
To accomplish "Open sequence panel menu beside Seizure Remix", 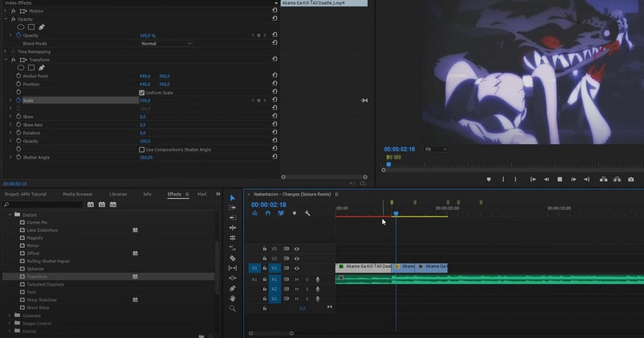I will point(336,194).
